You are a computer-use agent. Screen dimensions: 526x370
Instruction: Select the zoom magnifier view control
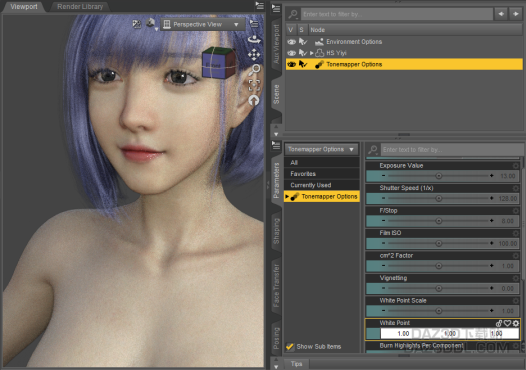tap(255, 70)
